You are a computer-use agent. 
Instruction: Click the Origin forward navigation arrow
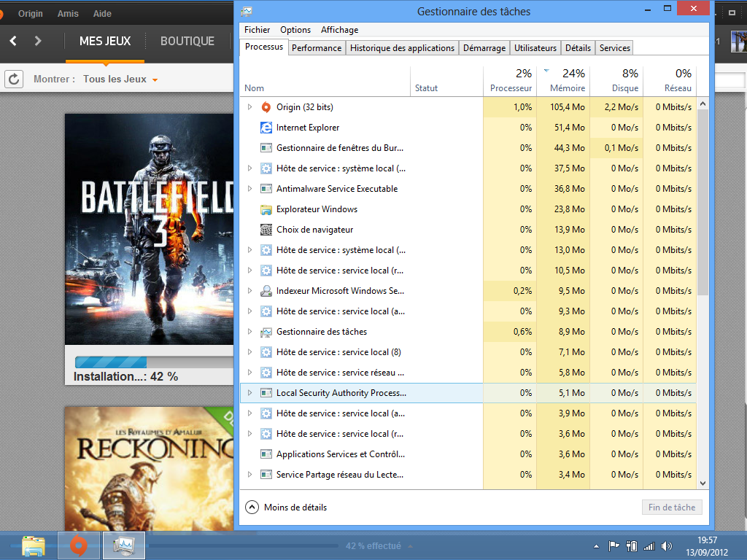38,41
